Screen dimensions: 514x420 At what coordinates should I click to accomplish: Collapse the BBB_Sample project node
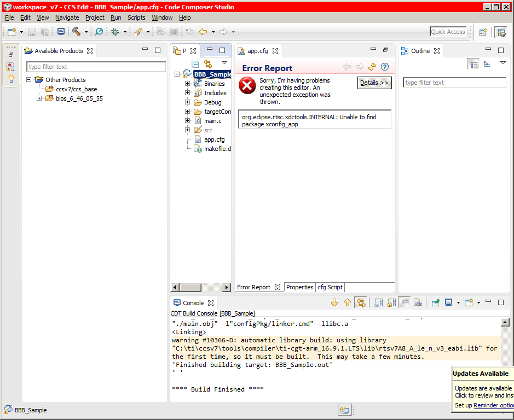177,74
